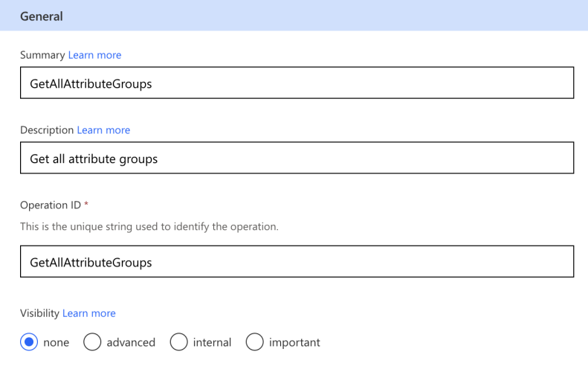Screen dimensions: 588x378
Task: Open the Learn more link beside Description
Action: [x=103, y=130]
